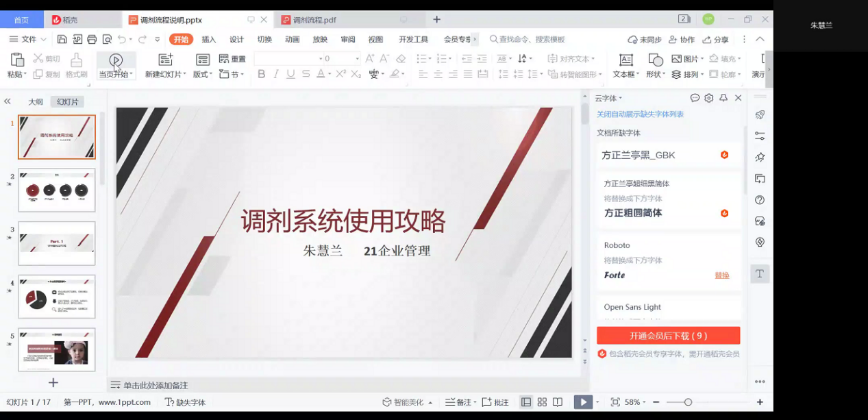Click the 新建幻灯片 new slide icon
The image size is (868, 420).
click(x=165, y=60)
